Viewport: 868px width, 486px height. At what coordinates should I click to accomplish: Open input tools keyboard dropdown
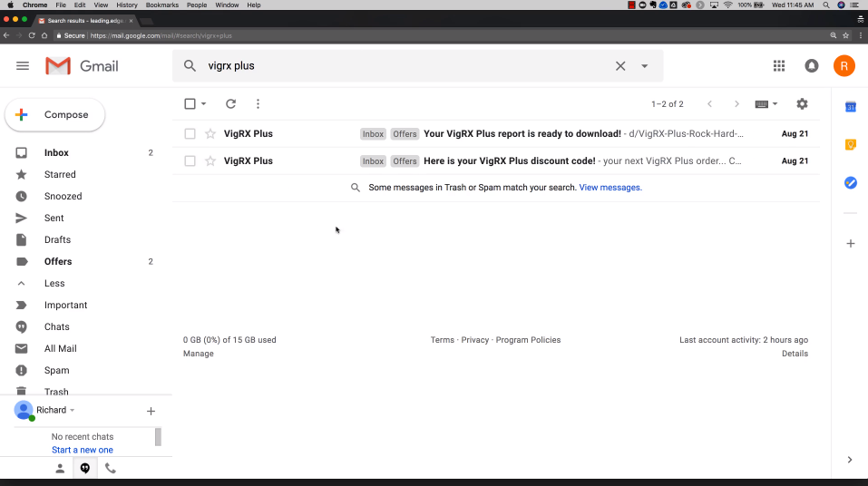(x=766, y=103)
